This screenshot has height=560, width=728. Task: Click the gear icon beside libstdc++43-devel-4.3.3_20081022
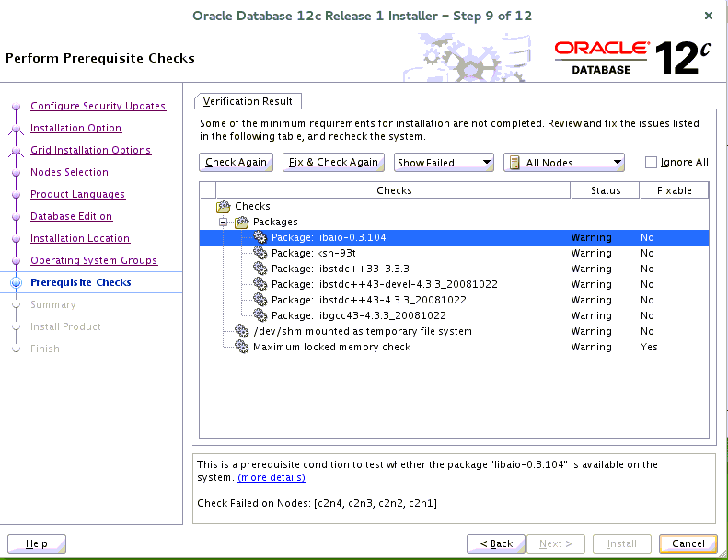pos(260,284)
